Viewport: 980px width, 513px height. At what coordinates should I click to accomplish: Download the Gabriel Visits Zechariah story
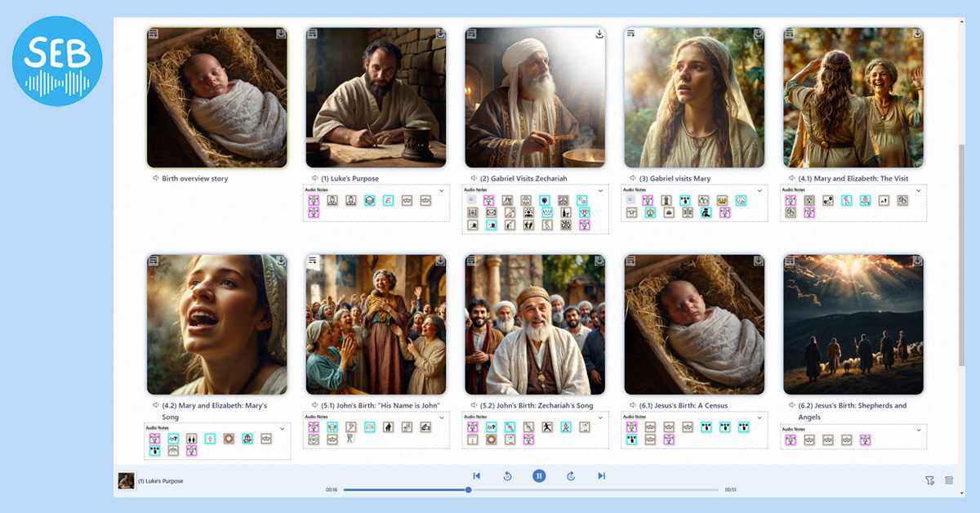coord(599,34)
